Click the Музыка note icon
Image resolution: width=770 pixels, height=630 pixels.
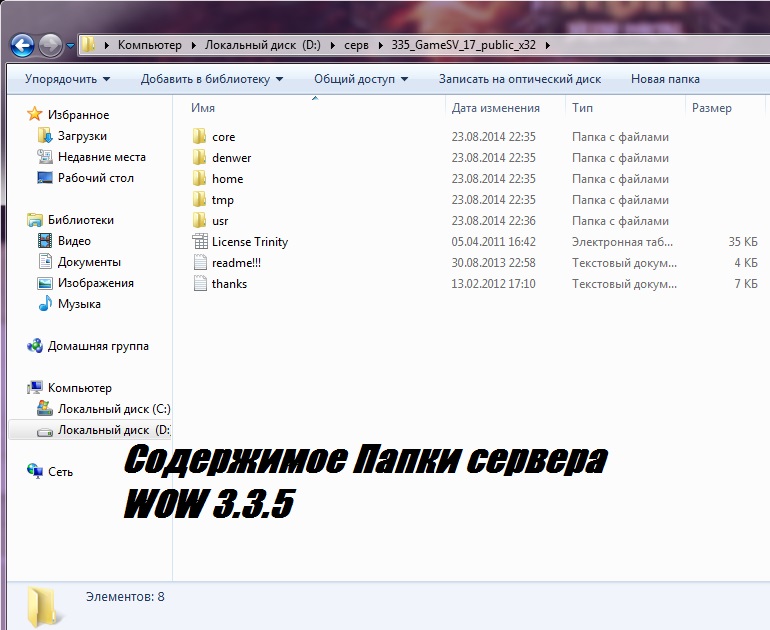tap(45, 303)
